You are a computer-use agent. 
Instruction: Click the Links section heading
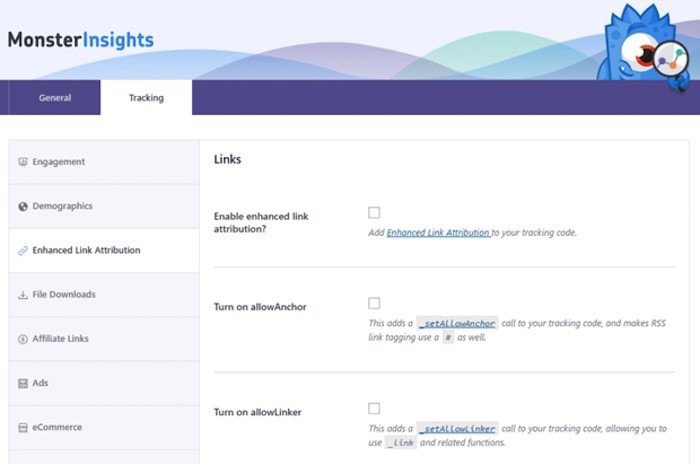click(x=227, y=159)
